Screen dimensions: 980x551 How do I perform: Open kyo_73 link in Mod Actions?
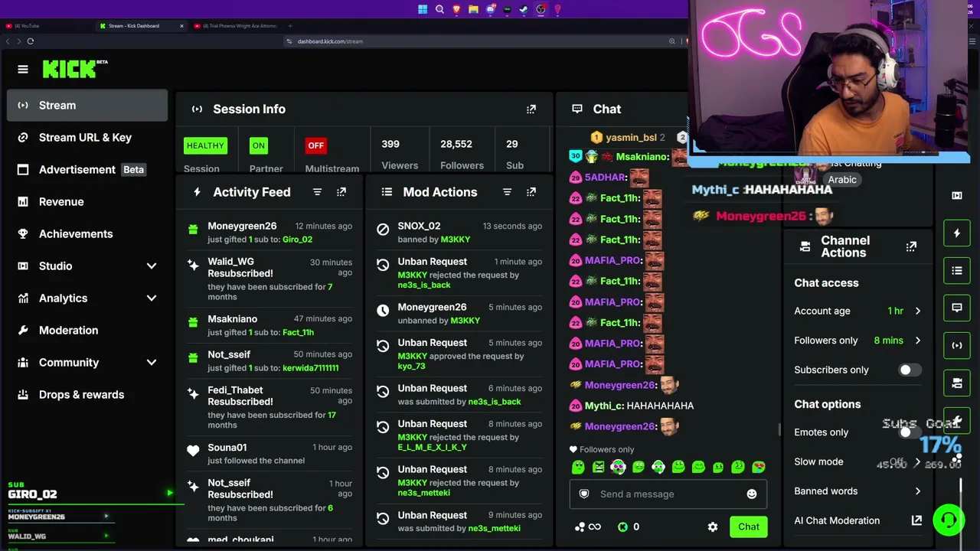point(411,367)
